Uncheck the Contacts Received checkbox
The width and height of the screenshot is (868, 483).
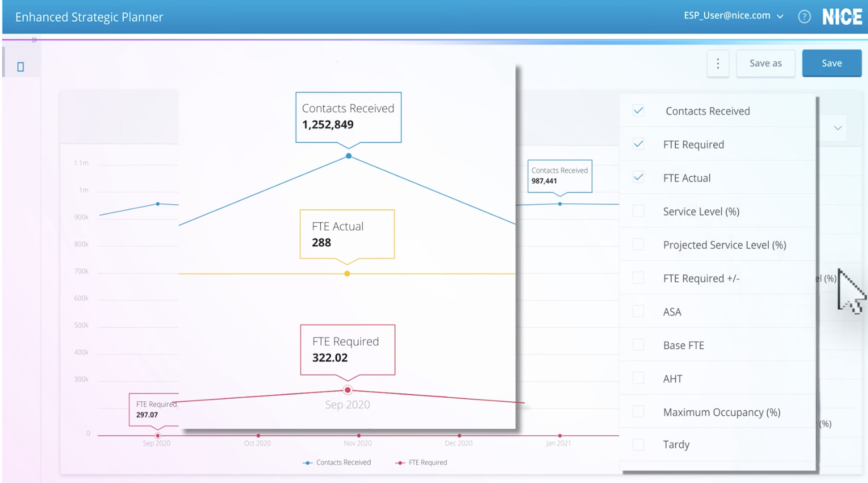(638, 111)
